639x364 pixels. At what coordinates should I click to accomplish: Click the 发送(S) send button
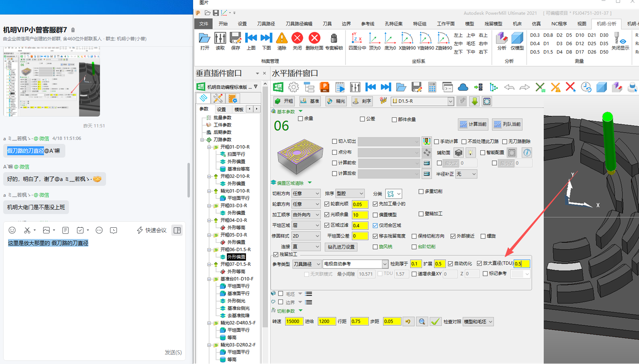(x=173, y=352)
